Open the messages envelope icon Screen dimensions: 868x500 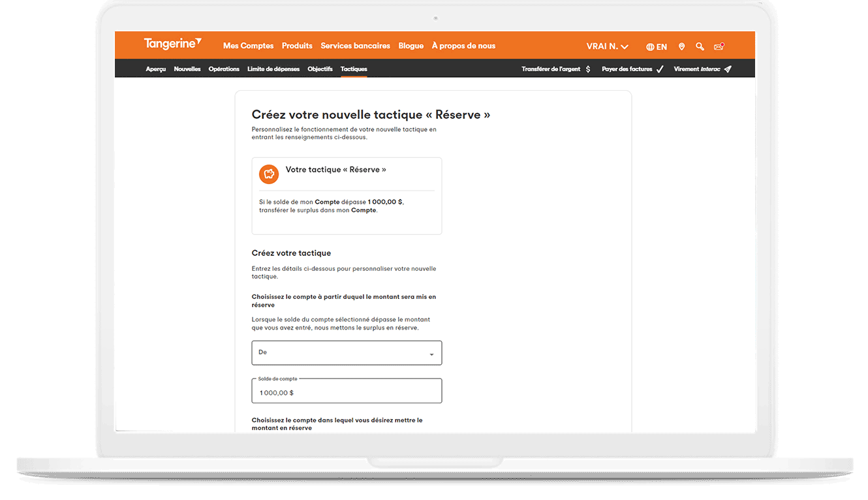click(719, 47)
